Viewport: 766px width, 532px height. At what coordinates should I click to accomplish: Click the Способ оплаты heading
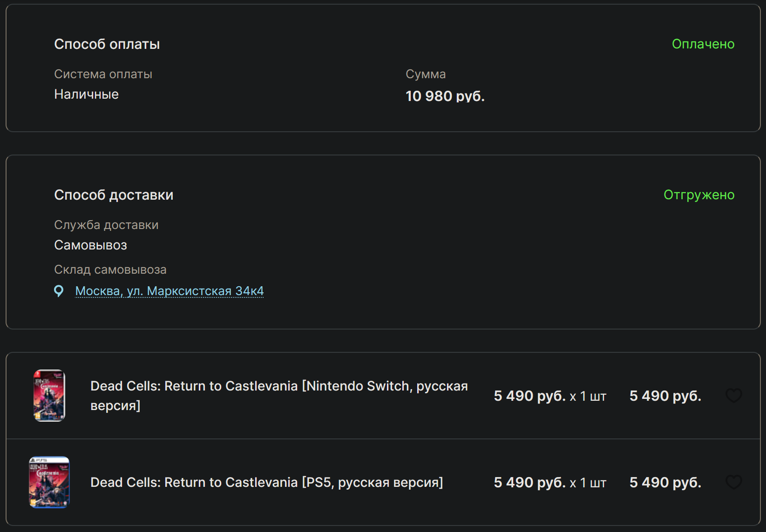(x=107, y=44)
